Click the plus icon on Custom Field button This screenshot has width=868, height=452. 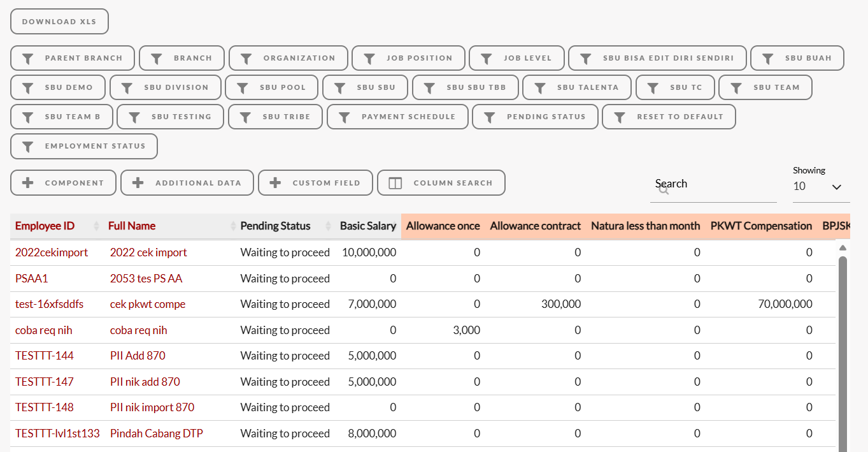coord(276,183)
